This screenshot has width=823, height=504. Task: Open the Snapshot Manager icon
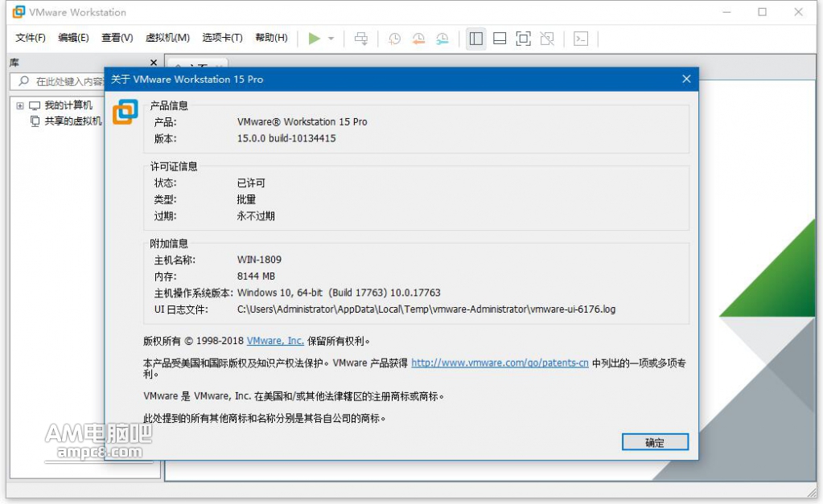(442, 39)
